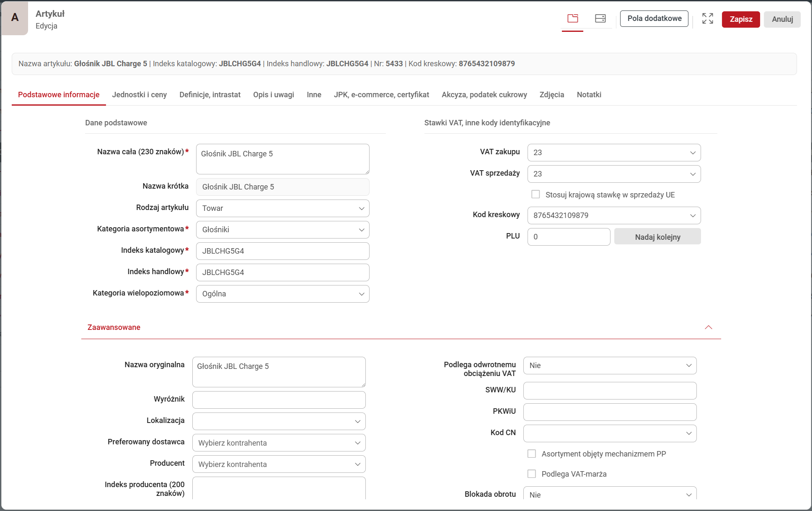Select the folder tab view icon
Image resolution: width=812 pixels, height=511 pixels.
[x=572, y=18]
